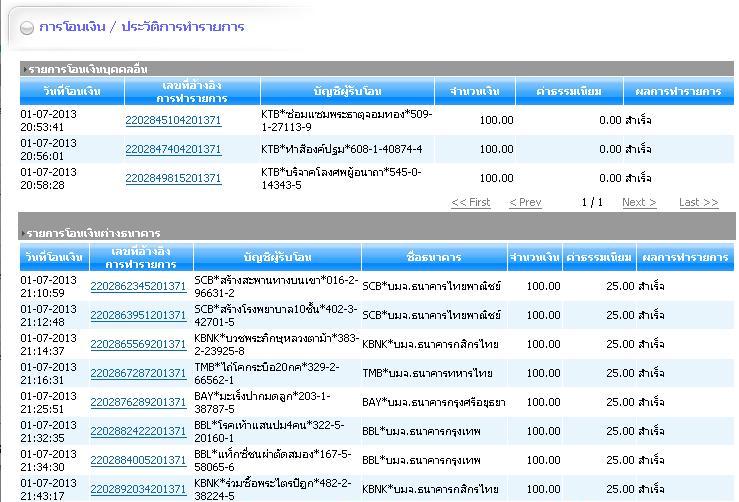The width and height of the screenshot is (739, 502).
Task: Open reference 2202892034201371
Action: pyautogui.click(x=138, y=490)
